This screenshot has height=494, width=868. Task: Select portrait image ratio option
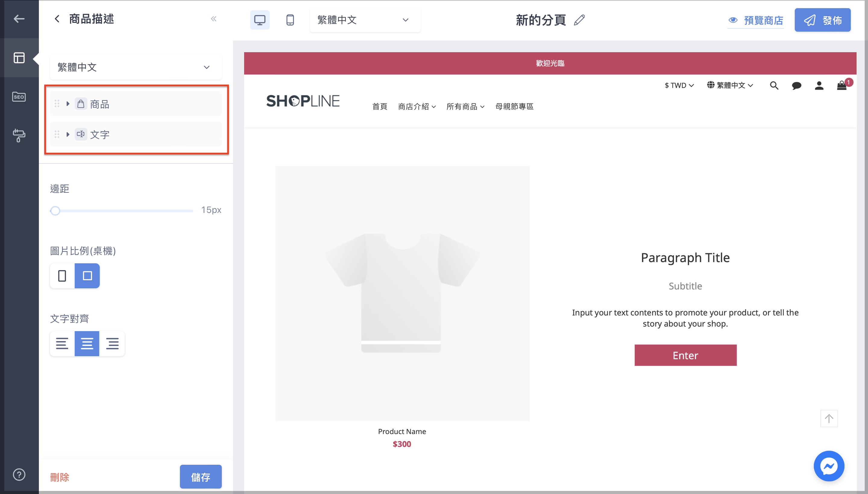[62, 276]
